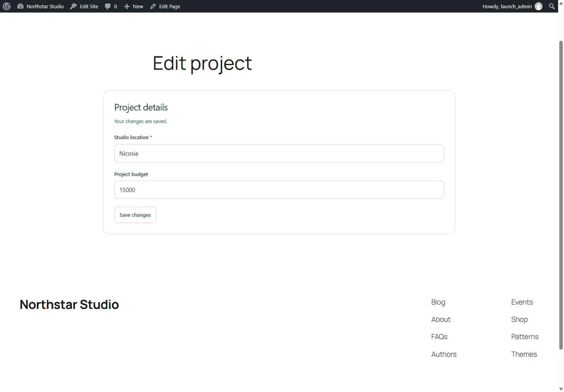Click the Edit Site paintbrush icon

[74, 6]
